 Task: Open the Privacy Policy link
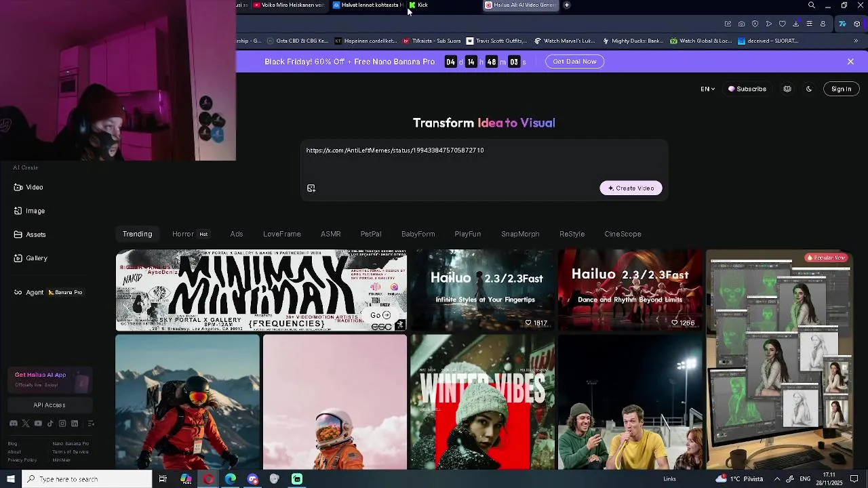tap(22, 460)
